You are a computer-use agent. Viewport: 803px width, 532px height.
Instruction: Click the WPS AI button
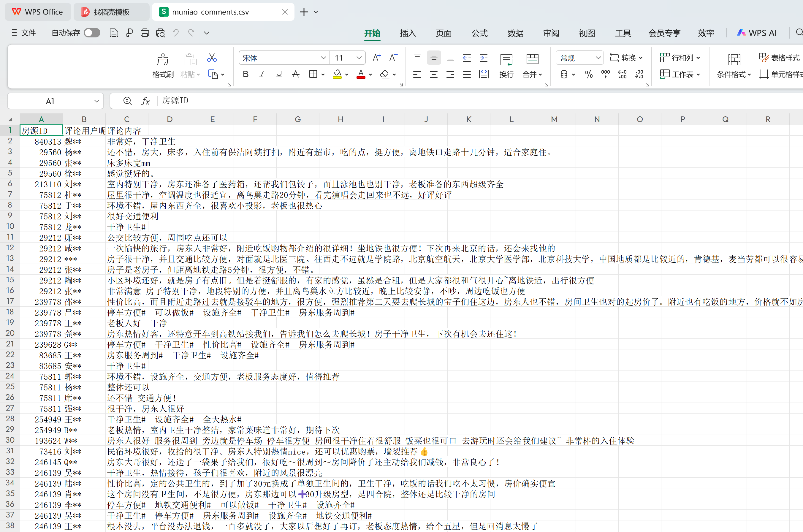click(x=757, y=33)
